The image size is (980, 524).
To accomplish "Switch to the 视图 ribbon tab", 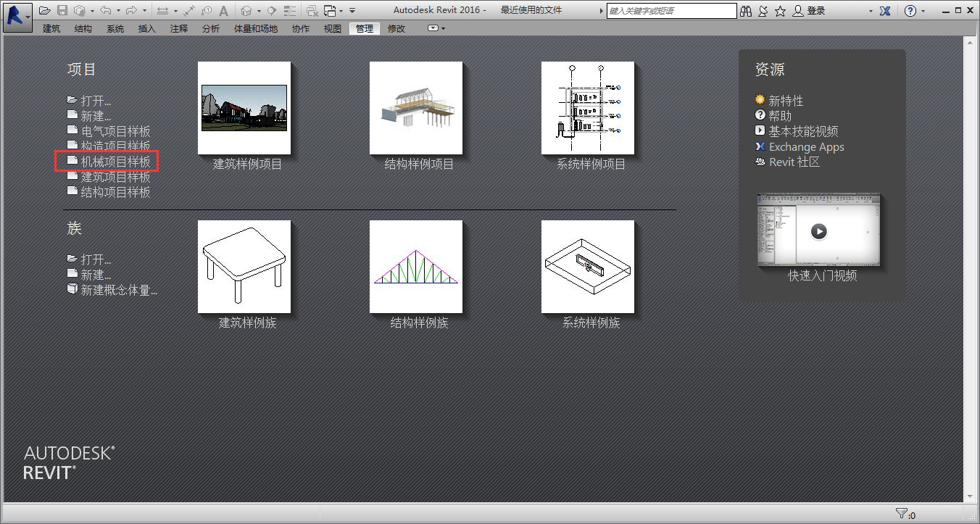I will pyautogui.click(x=333, y=28).
